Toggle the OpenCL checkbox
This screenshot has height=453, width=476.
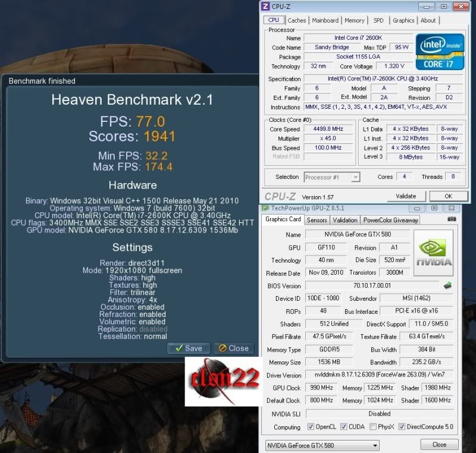pyautogui.click(x=311, y=427)
